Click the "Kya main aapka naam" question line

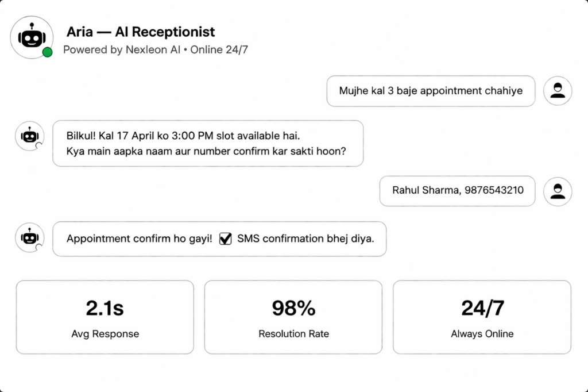click(206, 152)
